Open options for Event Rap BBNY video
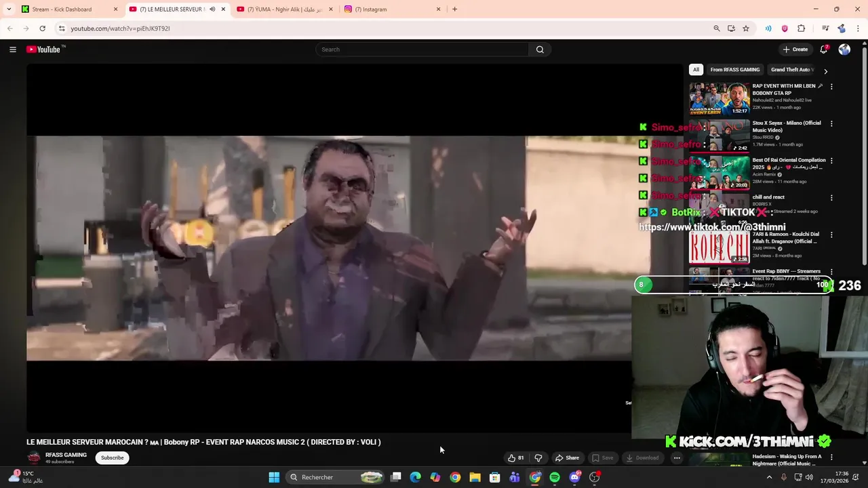868x488 pixels. pos(831,272)
